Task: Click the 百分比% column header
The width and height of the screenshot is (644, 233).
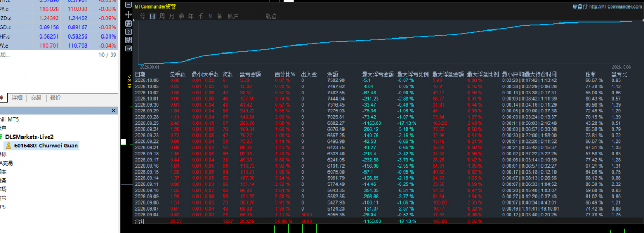Action: point(284,74)
